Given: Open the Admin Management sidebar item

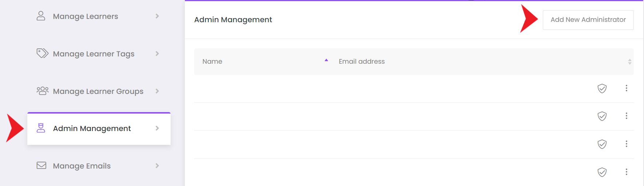Looking at the screenshot, I should pyautogui.click(x=99, y=128).
